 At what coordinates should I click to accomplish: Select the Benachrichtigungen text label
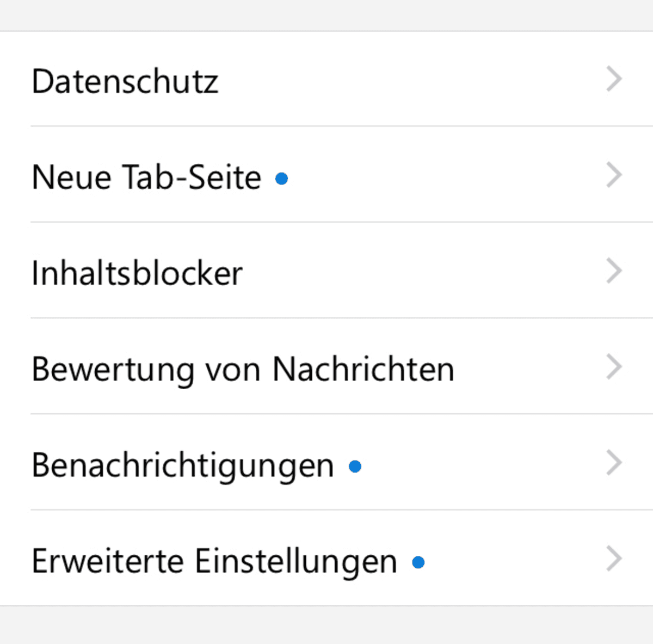pos(183,465)
